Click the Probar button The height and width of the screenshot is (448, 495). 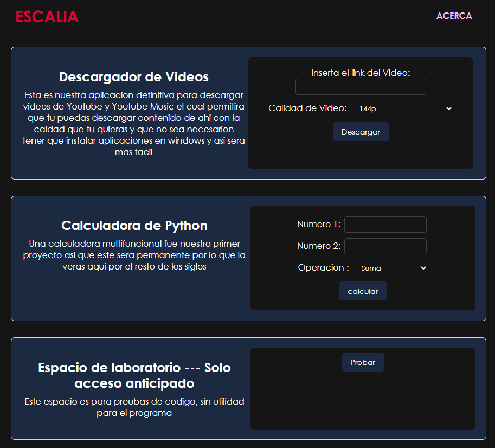pos(363,362)
